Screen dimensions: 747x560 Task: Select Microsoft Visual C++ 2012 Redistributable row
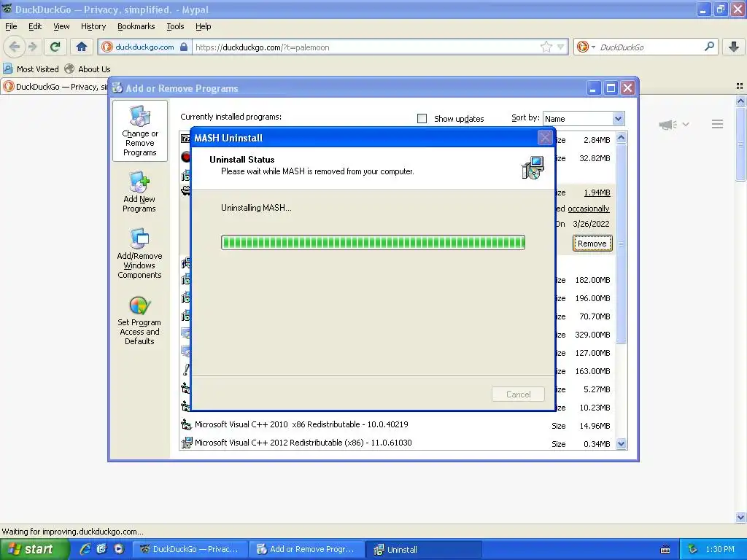(398, 443)
